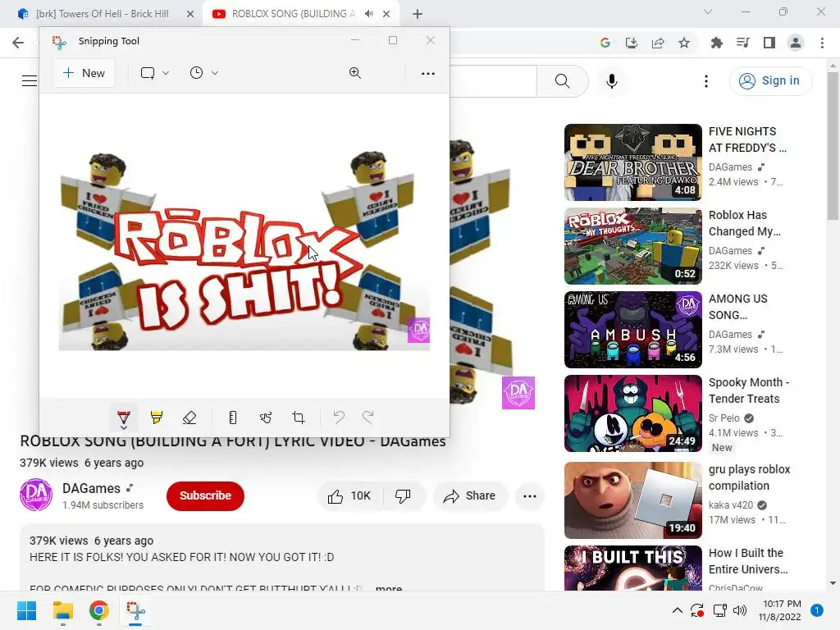This screenshot has height=630, width=840.
Task: Click the 10:17 PM taskbar clock
Action: coord(782,610)
